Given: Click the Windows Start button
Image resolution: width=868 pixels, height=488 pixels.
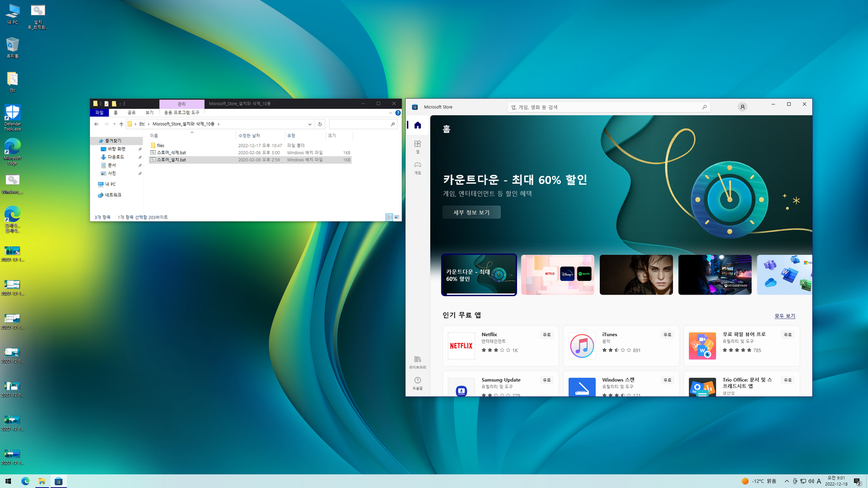Looking at the screenshot, I should click(x=8, y=481).
